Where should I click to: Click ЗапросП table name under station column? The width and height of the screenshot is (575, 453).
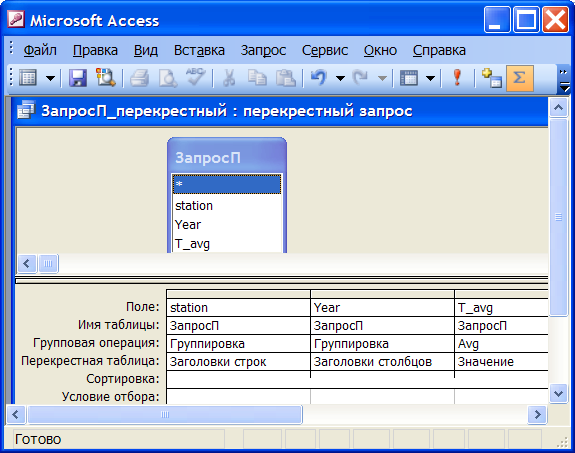(238, 325)
